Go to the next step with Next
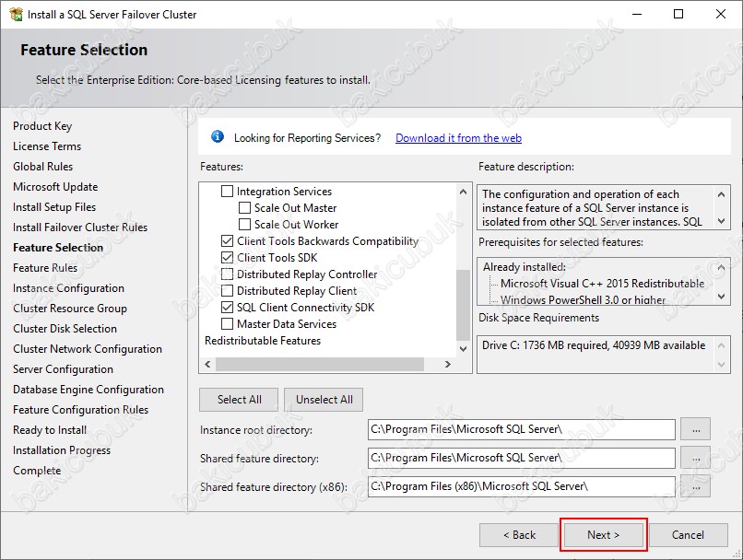743x560 pixels. pyautogui.click(x=603, y=535)
